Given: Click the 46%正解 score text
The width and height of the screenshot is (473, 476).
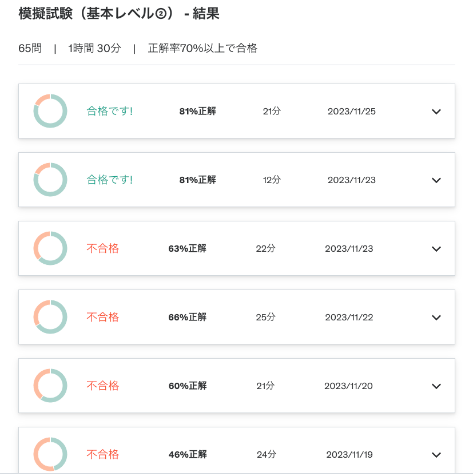Looking at the screenshot, I should [x=188, y=454].
